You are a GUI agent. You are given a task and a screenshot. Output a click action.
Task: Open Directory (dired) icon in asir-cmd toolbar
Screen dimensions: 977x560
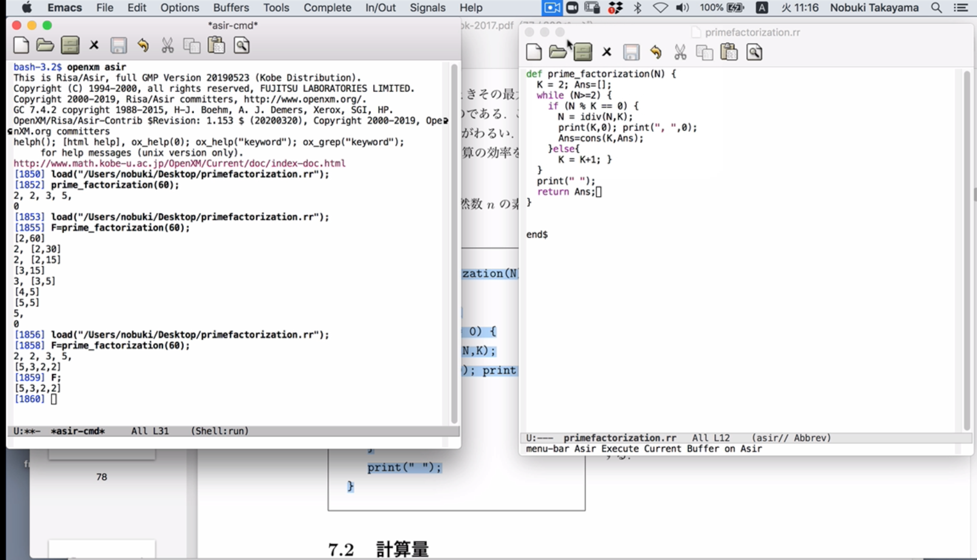[x=70, y=45]
